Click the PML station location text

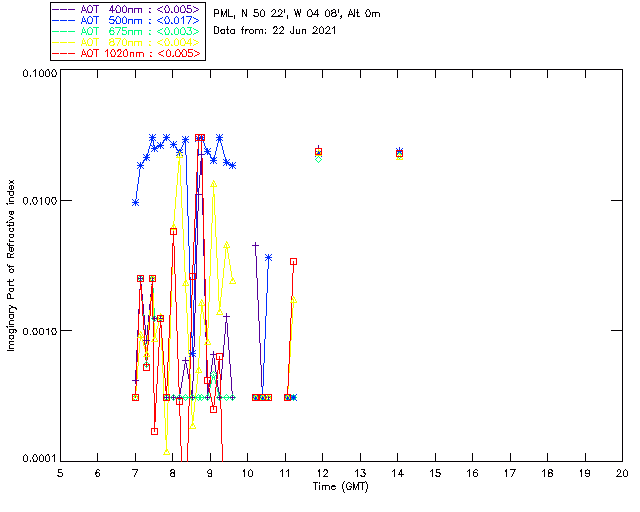click(x=297, y=14)
